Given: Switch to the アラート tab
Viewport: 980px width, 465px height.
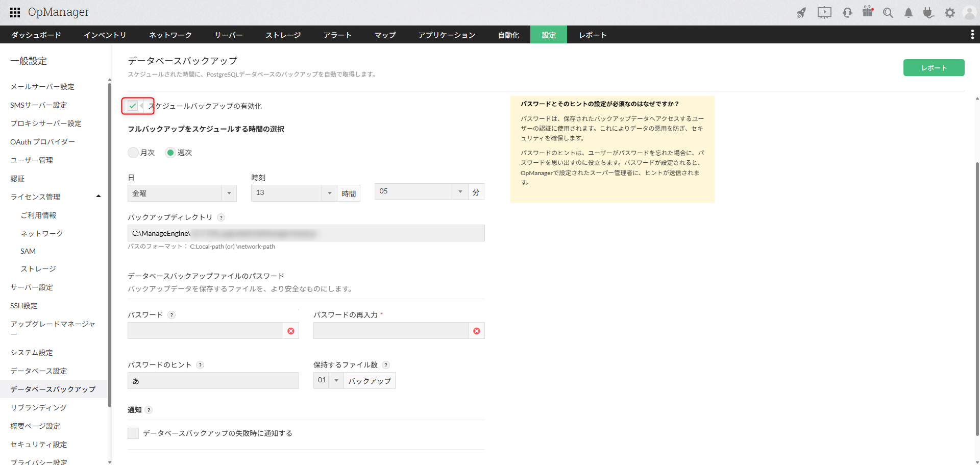Looking at the screenshot, I should point(337,35).
